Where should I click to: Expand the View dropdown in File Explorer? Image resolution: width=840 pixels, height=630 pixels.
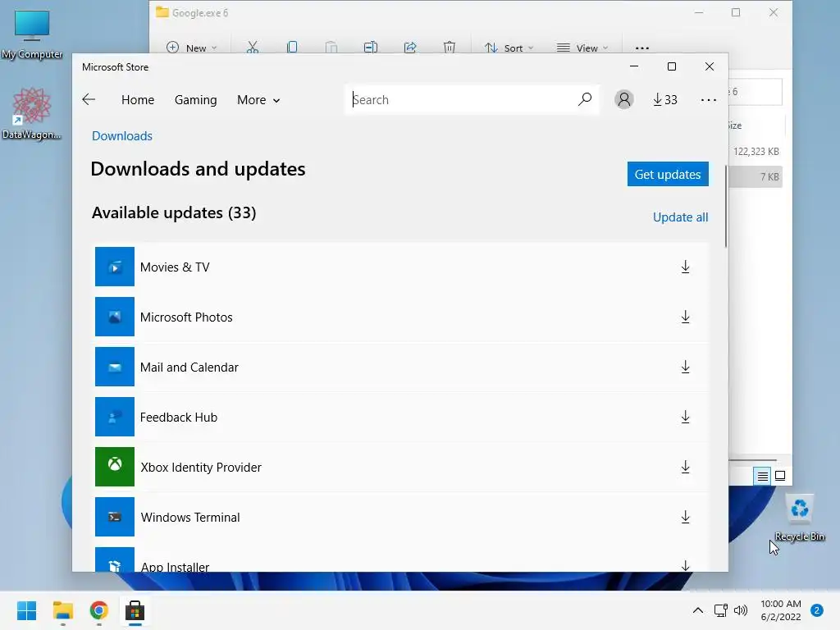coord(582,48)
